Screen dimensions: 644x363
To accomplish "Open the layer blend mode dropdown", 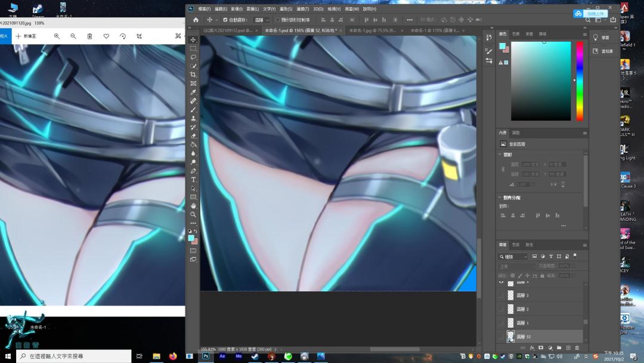I will [516, 266].
